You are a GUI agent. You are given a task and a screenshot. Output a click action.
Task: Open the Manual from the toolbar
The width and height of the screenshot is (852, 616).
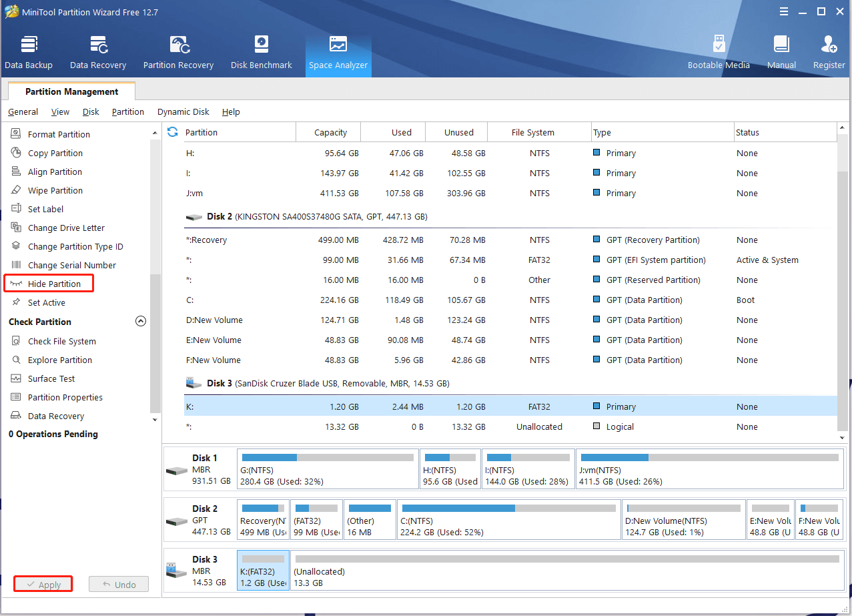pos(781,53)
